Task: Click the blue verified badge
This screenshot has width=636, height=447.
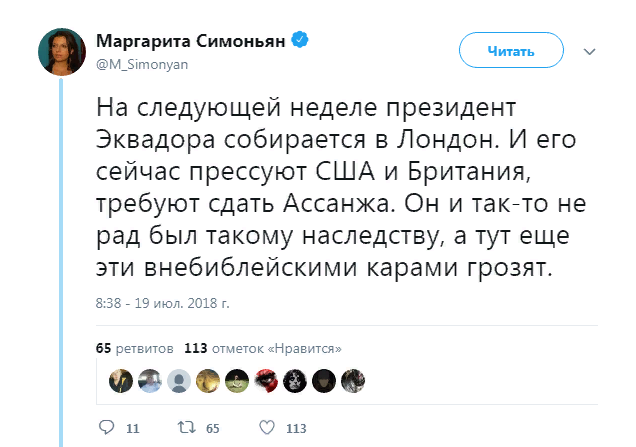Action: tap(299, 40)
